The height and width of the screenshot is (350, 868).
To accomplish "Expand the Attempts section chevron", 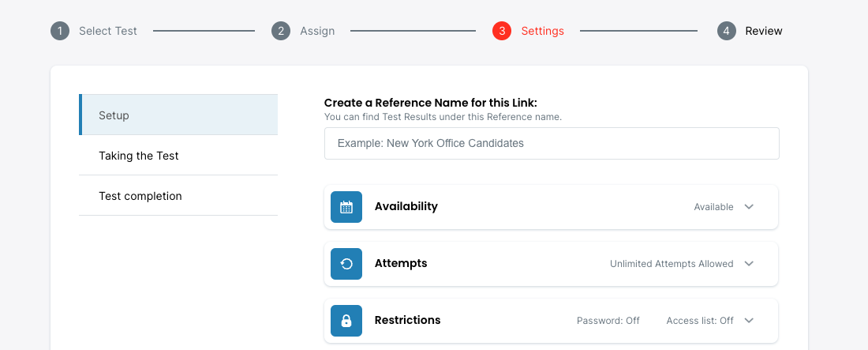I will click(749, 264).
